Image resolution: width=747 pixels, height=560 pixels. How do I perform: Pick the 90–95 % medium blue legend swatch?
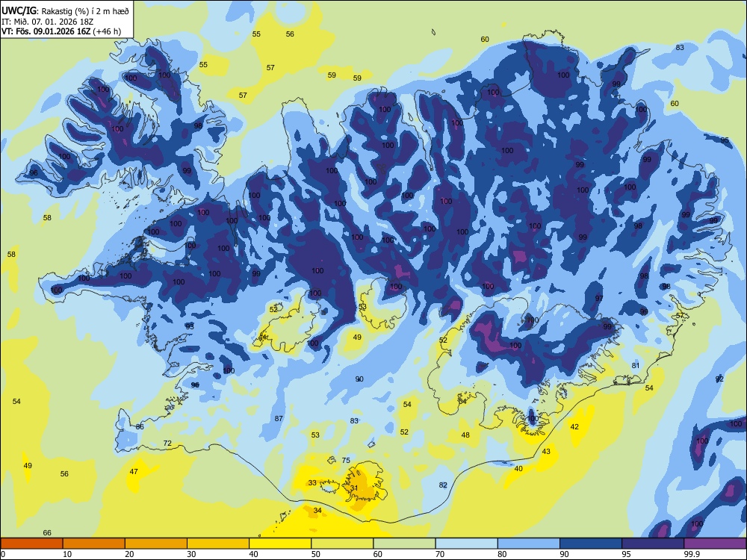(591, 544)
